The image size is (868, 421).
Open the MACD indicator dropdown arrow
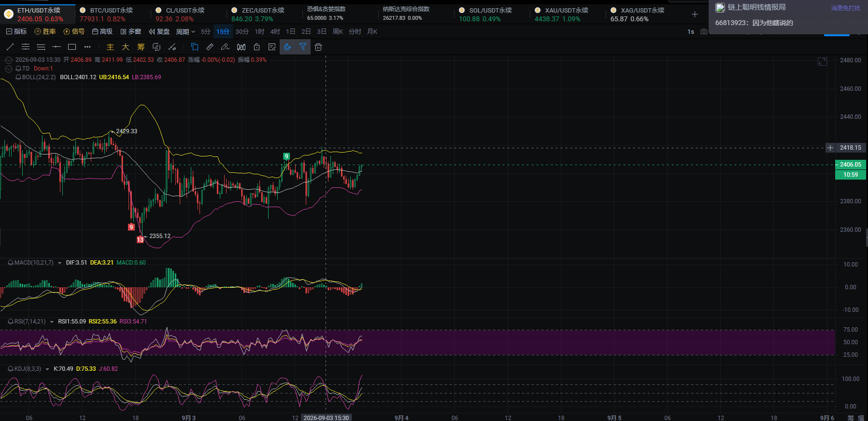tap(59, 263)
